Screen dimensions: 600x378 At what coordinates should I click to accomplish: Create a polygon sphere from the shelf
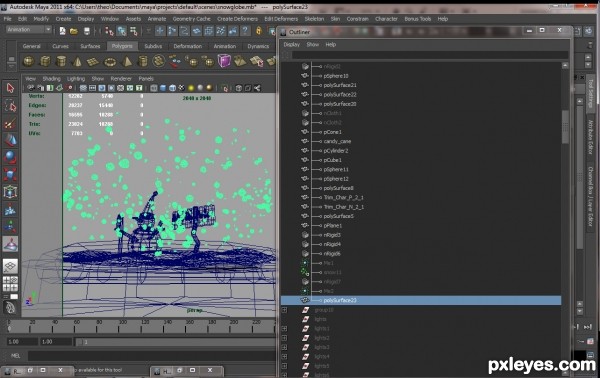(x=29, y=61)
